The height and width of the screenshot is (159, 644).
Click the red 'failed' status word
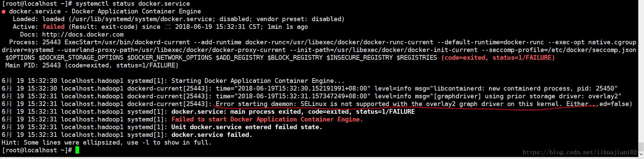54,27
